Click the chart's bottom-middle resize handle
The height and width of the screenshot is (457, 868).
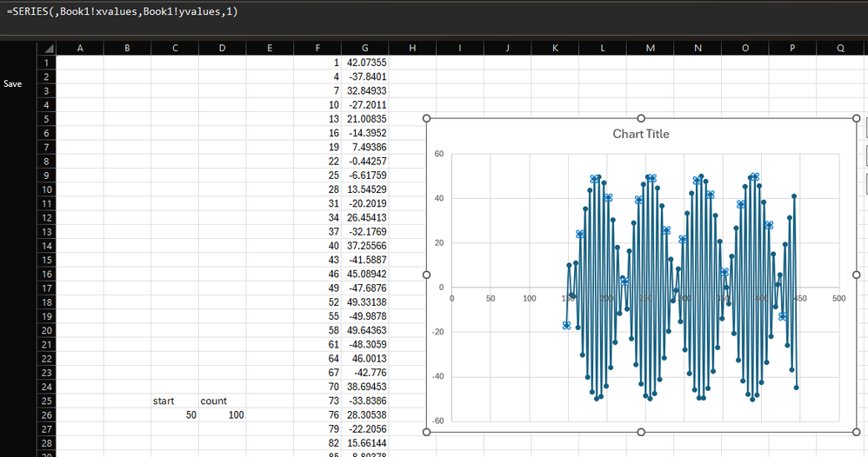[x=641, y=432]
